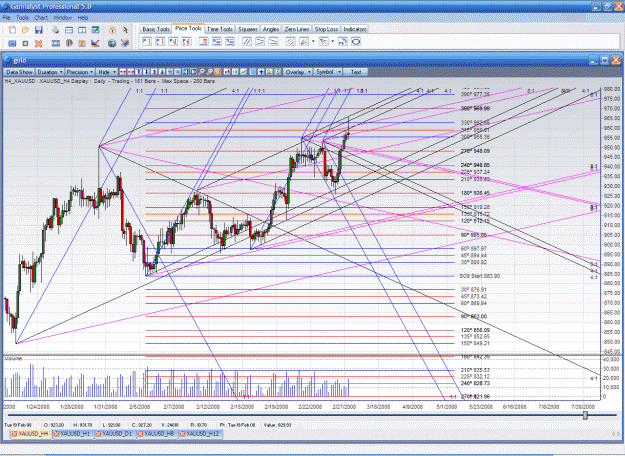Screen dimensions: 625x456
Task: Click first price tool icon in ribbon
Action: point(147,41)
